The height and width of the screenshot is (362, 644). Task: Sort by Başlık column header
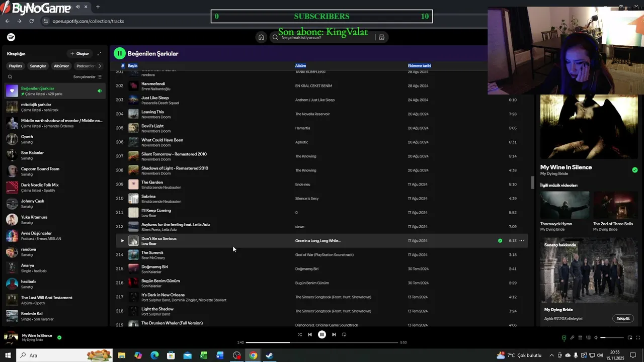133,66
